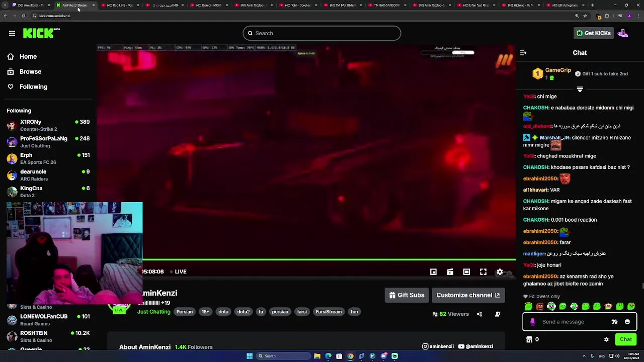The width and height of the screenshot is (644, 362).
Task: Open LONEWOLFANCUB's Board Games channel
Action: click(x=48, y=320)
